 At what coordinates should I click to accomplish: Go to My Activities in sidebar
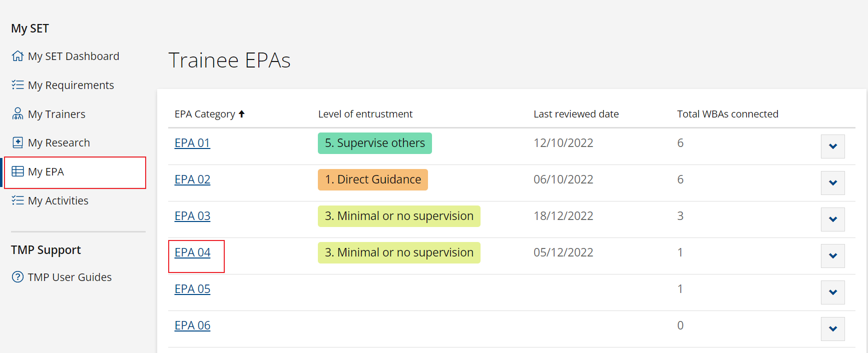point(58,200)
